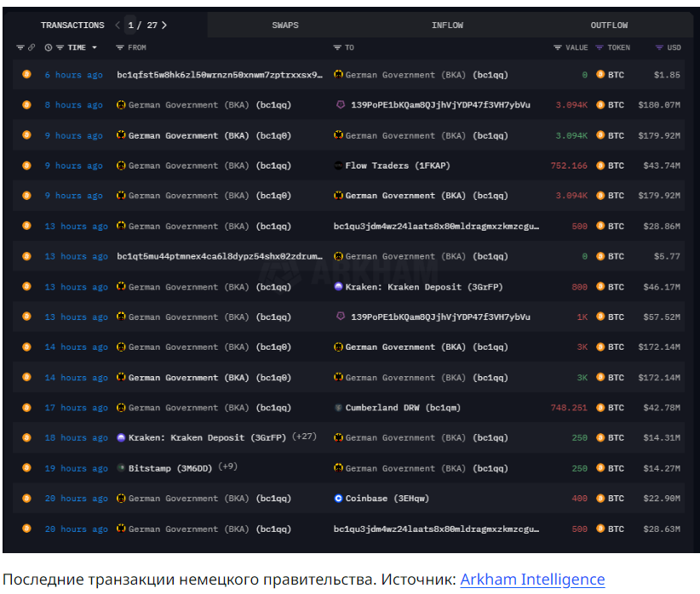
Task: Expand the (+27) Kraken senders list
Action: [x=304, y=437]
